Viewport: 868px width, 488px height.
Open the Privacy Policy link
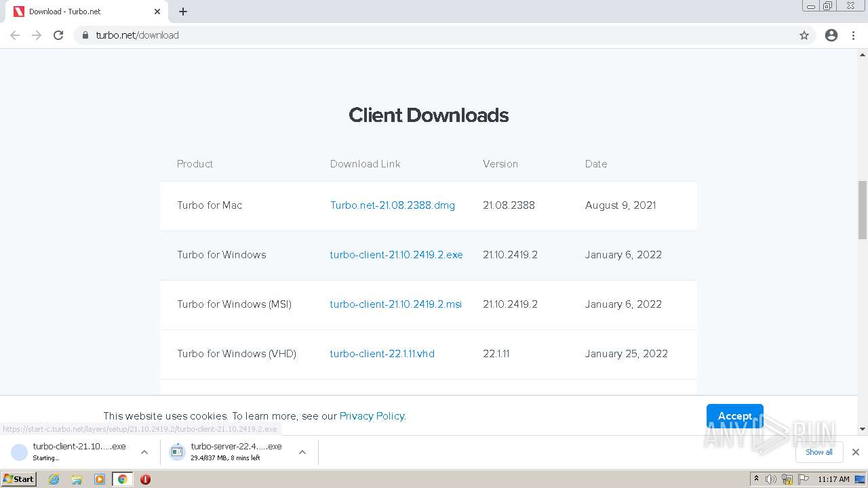tap(372, 416)
